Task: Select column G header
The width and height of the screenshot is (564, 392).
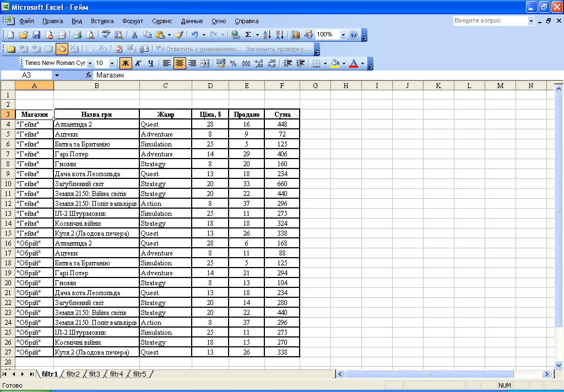Action: [x=315, y=85]
